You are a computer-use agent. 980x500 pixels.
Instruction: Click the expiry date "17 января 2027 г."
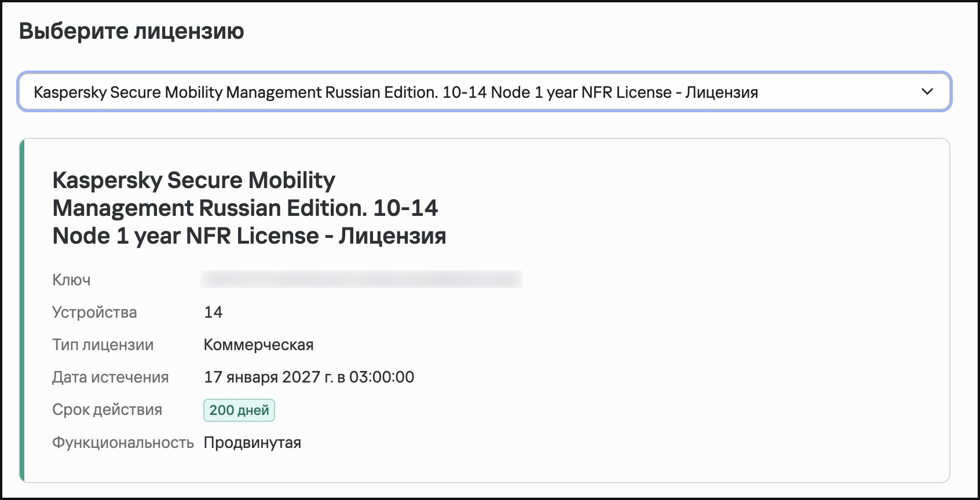point(269,377)
